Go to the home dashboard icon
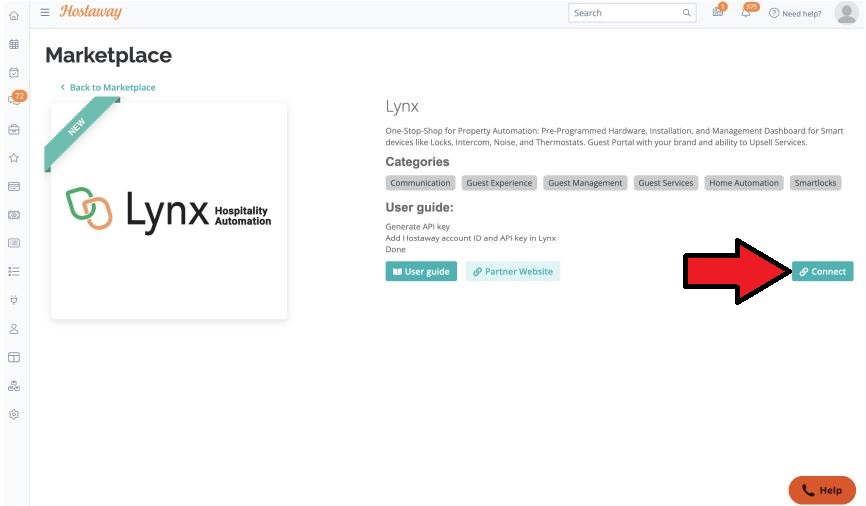 pos(14,15)
